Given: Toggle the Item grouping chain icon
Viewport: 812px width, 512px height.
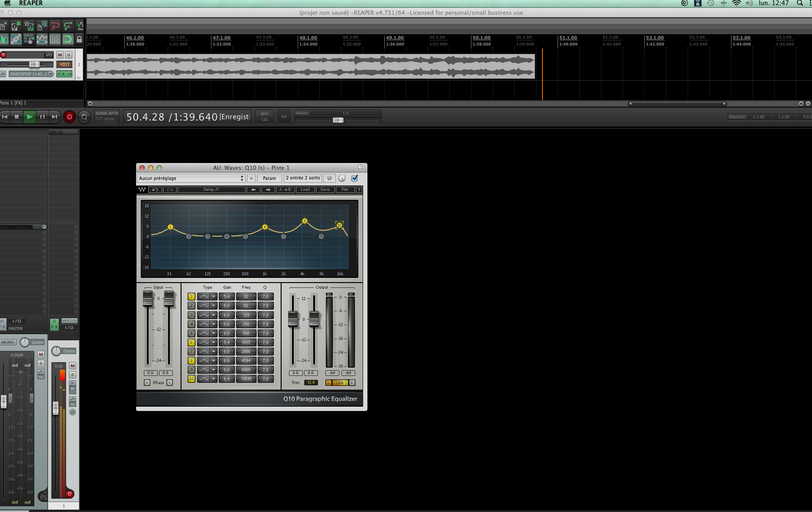Looking at the screenshot, I should click(16, 39).
